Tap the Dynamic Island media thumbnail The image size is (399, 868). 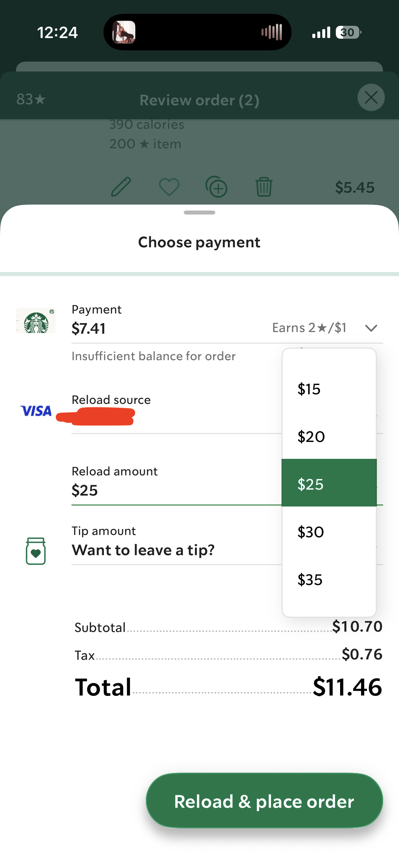(124, 32)
